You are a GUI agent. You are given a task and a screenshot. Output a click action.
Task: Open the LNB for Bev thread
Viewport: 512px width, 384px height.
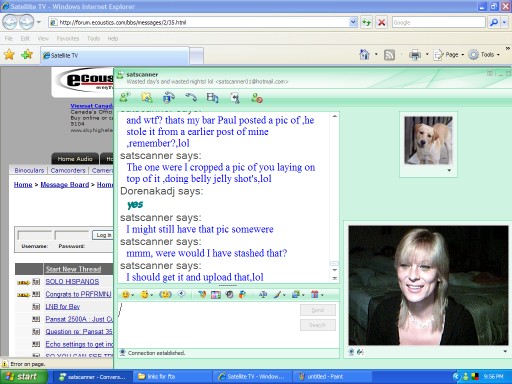tap(63, 307)
